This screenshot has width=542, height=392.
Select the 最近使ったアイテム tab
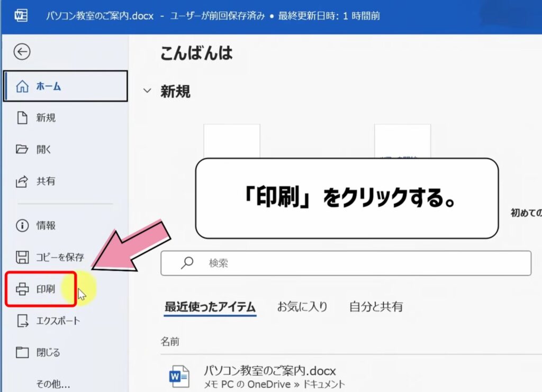[211, 306]
